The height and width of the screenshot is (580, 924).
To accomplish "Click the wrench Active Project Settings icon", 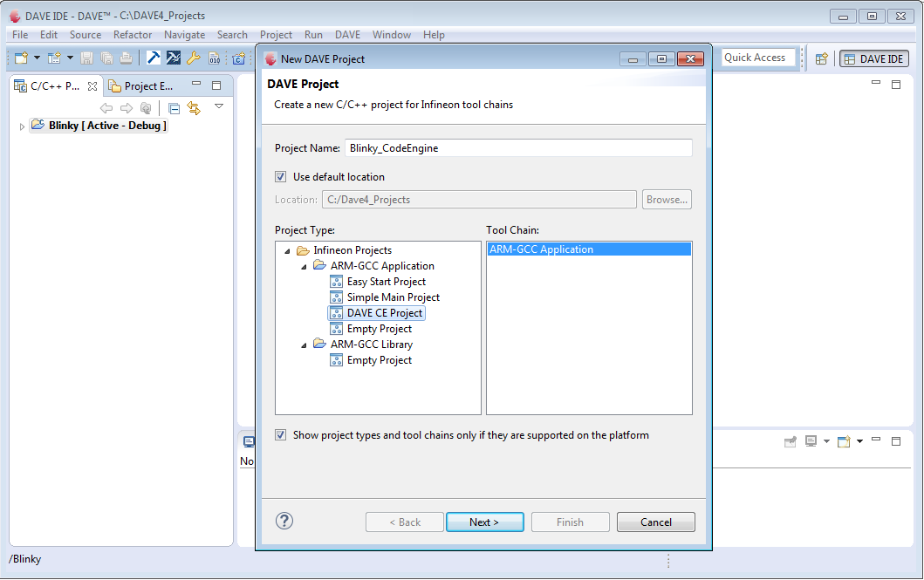I will click(194, 58).
